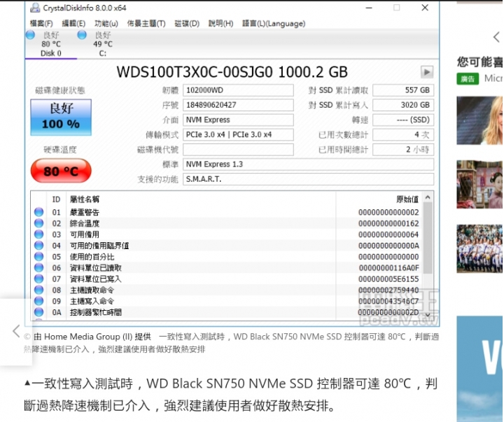Click raw value 0000000116A0F
This screenshot has height=422, width=504.
pos(389,268)
